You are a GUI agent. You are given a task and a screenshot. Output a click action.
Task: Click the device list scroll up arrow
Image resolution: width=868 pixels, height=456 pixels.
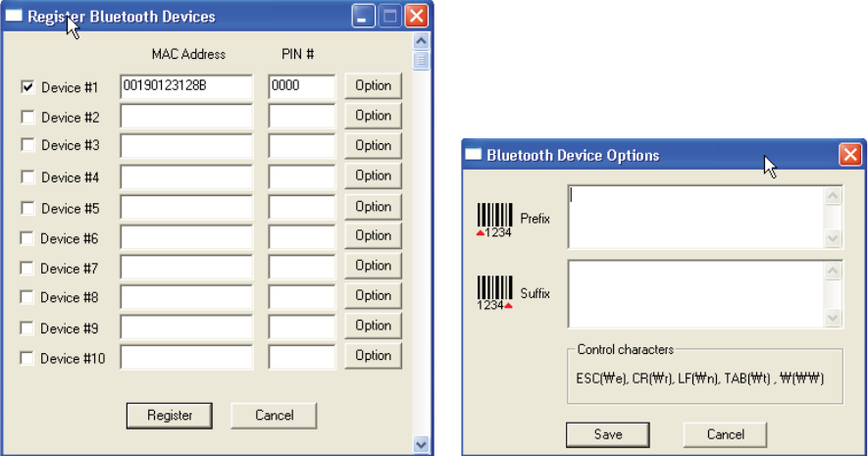pos(422,41)
